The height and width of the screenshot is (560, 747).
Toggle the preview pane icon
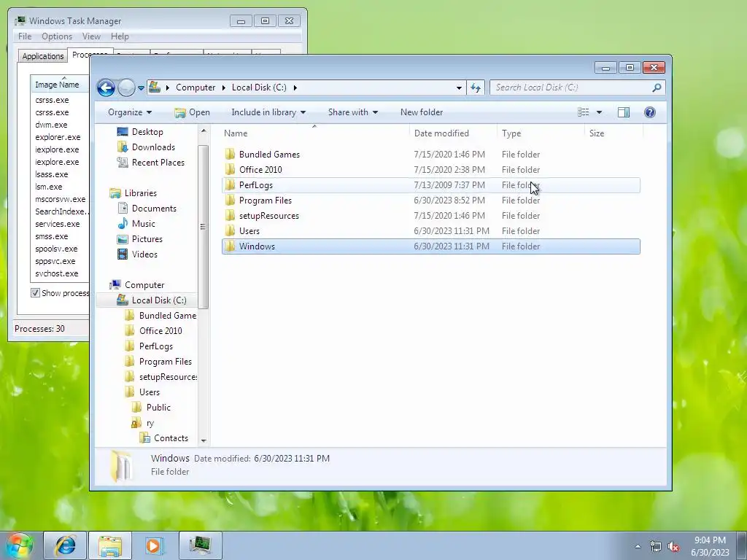[x=624, y=112]
